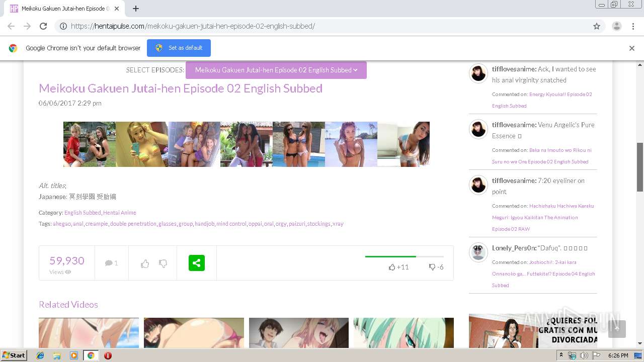This screenshot has width=644, height=362.
Task: Open the Action Center flag icon
Action: [596, 355]
